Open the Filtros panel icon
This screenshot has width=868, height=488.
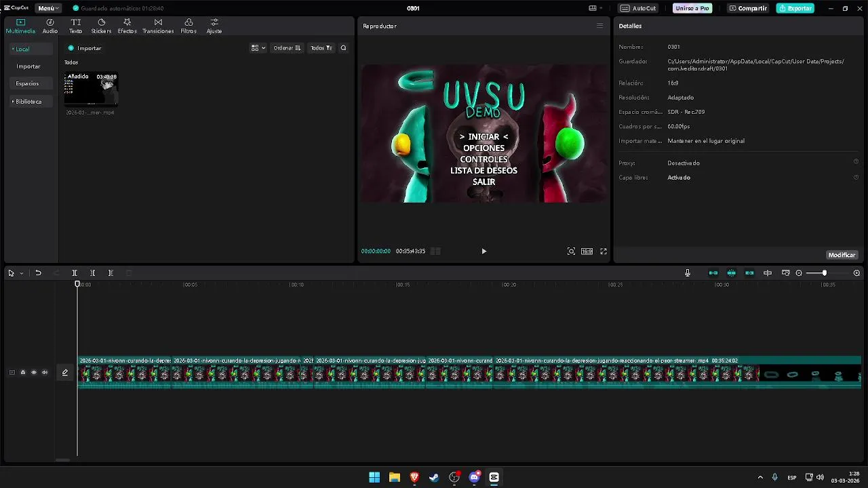pos(189,26)
